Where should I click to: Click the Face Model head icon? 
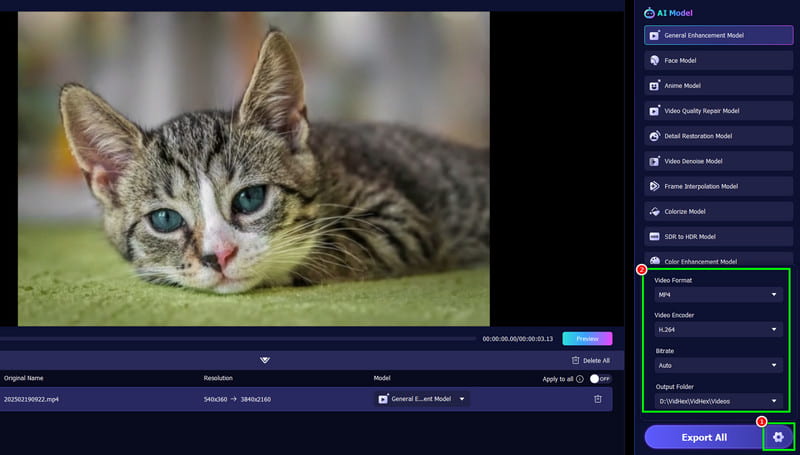pyautogui.click(x=654, y=61)
